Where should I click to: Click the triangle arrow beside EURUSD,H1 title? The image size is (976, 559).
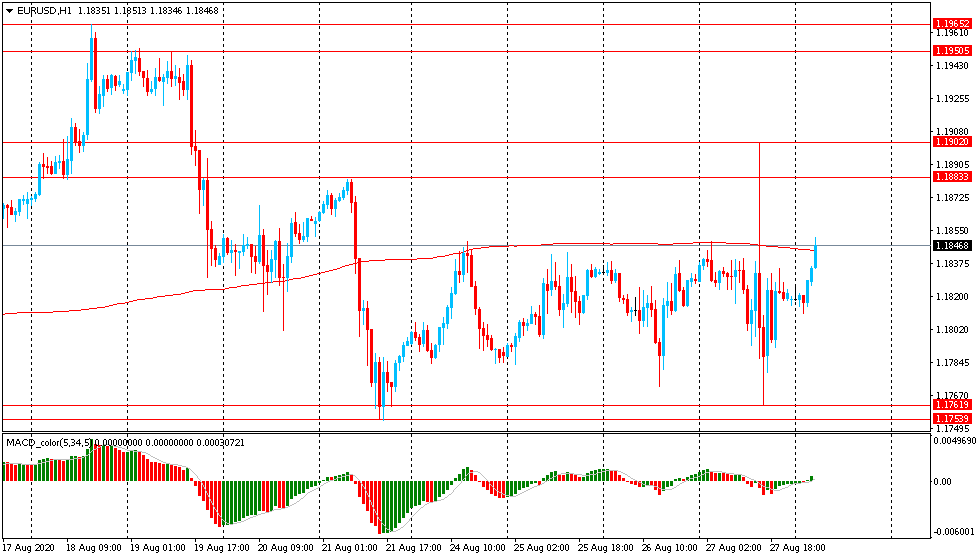[x=9, y=11]
